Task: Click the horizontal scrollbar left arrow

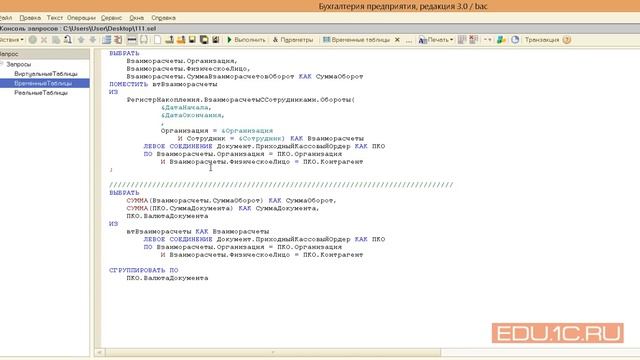Action: pyautogui.click(x=99, y=352)
